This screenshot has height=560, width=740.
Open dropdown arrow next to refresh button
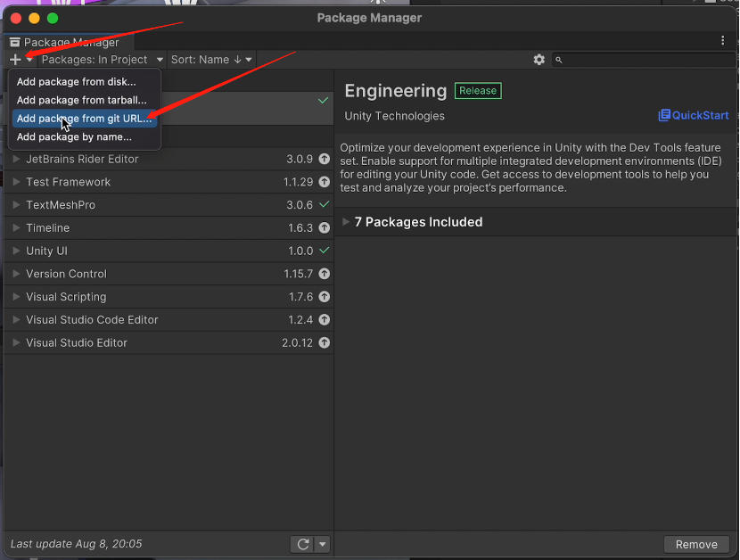[323, 544]
